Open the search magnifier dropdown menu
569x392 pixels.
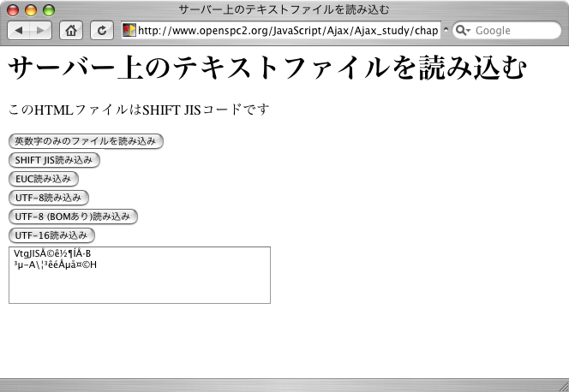(x=463, y=31)
